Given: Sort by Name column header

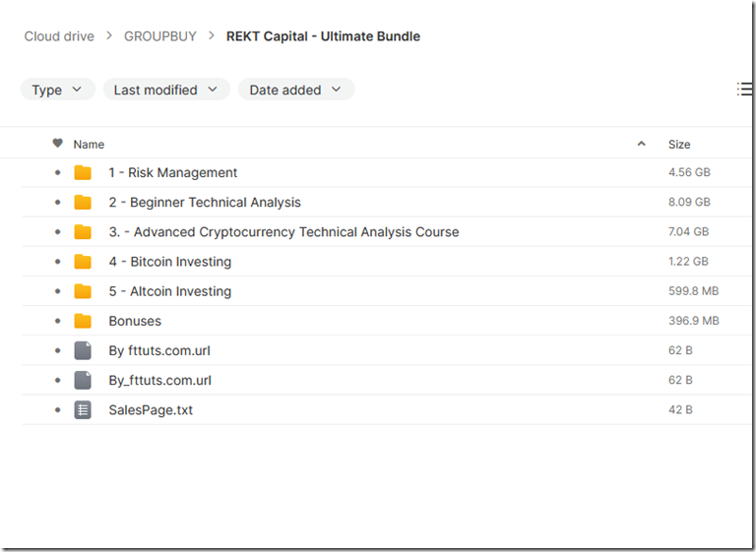Looking at the screenshot, I should coord(89,144).
